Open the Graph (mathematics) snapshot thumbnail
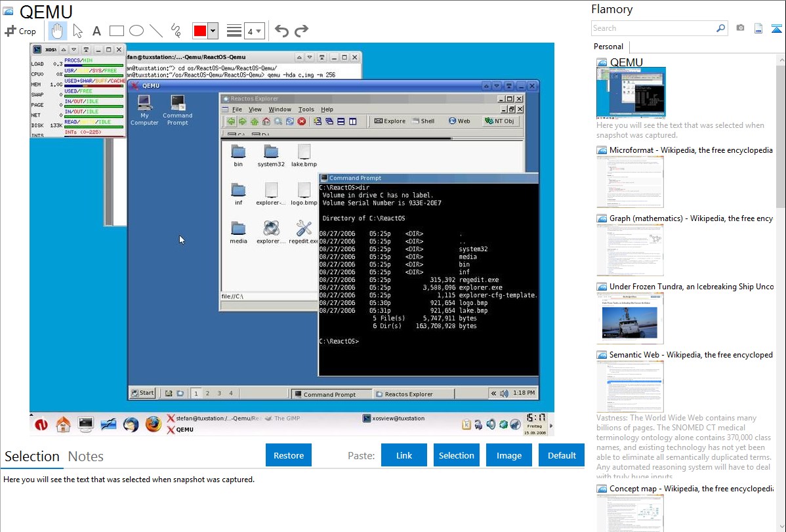The image size is (786, 532). [630, 250]
